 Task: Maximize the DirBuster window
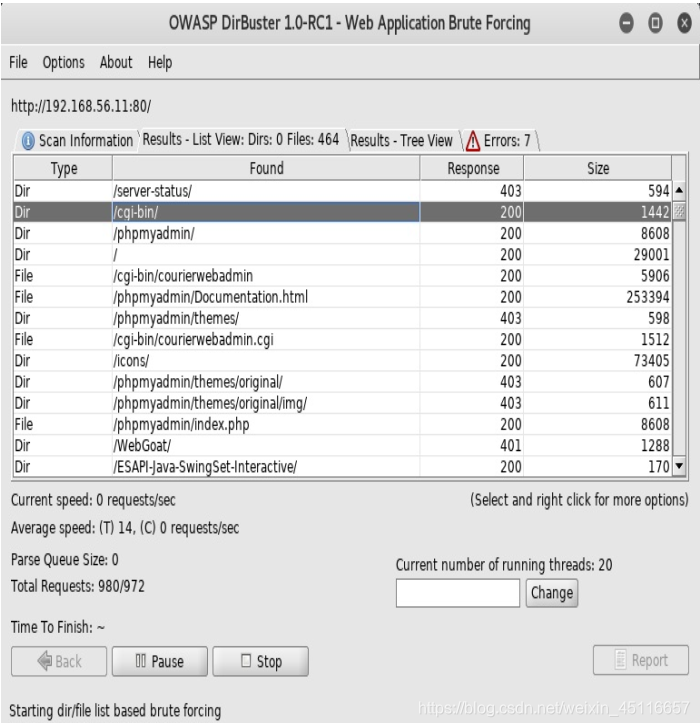[x=655, y=23]
